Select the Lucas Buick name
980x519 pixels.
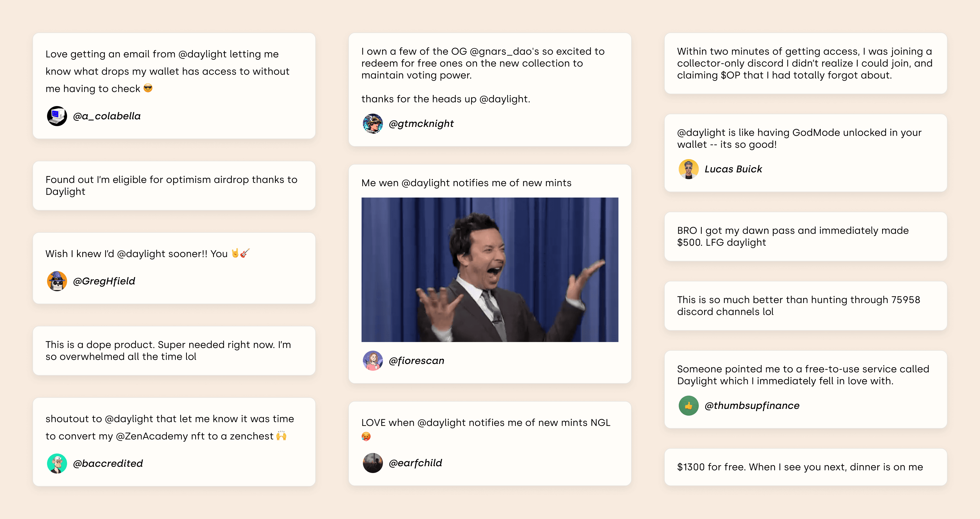(733, 169)
